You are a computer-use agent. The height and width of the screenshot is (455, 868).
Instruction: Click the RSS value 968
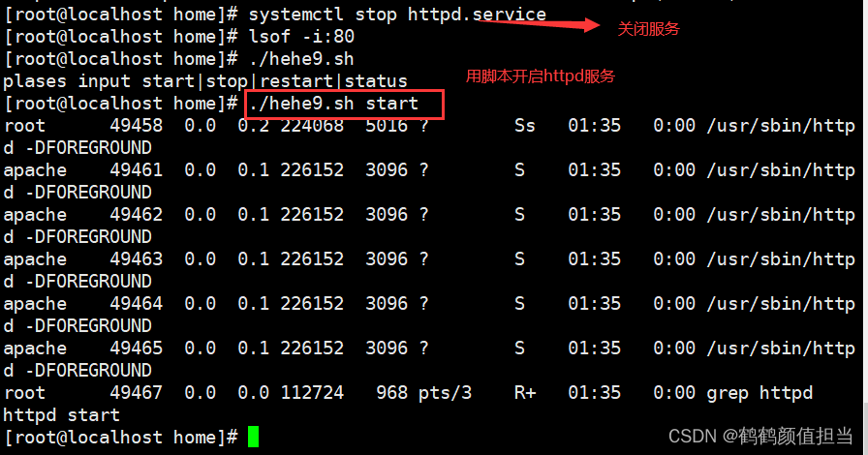[x=392, y=393]
